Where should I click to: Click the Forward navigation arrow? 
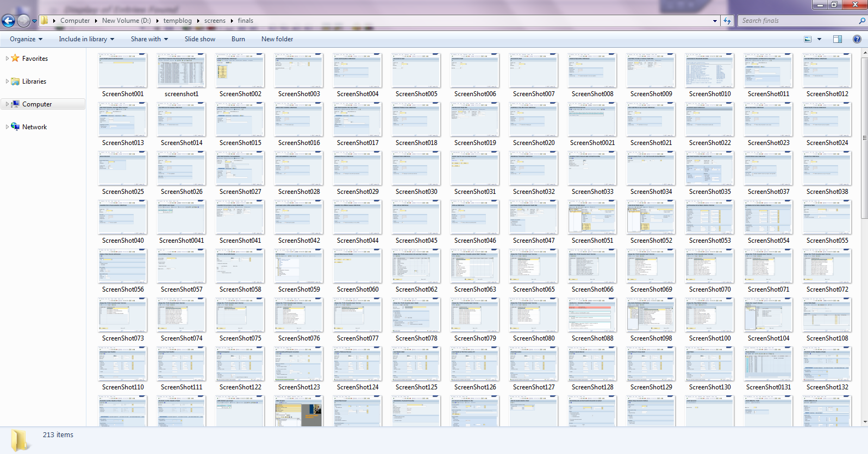point(23,21)
